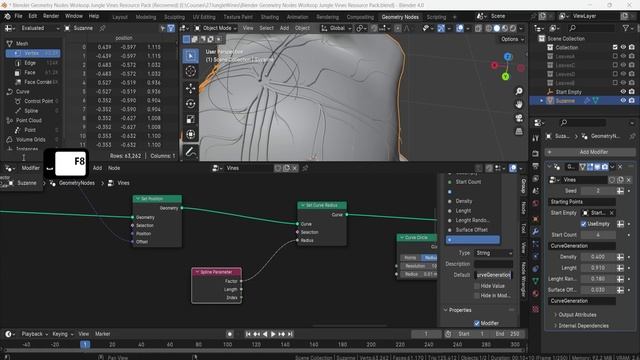Open the Keying popover in timeline
Image resolution: width=640 pixels, height=360 pixels.
(62, 334)
